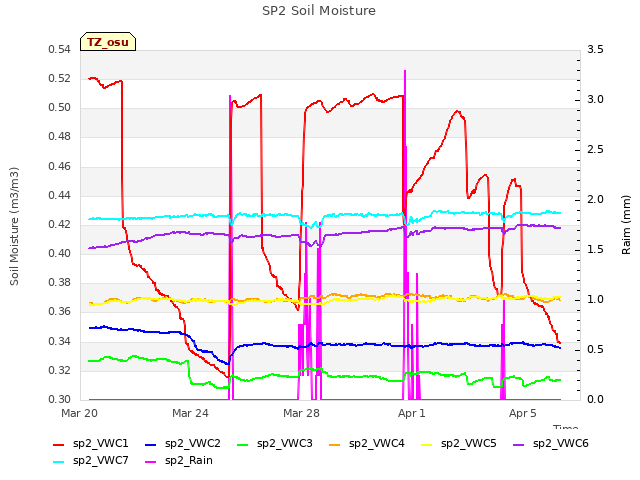Click the Apr 5 x-axis tick label
This screenshot has height=480, width=640.
click(x=523, y=413)
